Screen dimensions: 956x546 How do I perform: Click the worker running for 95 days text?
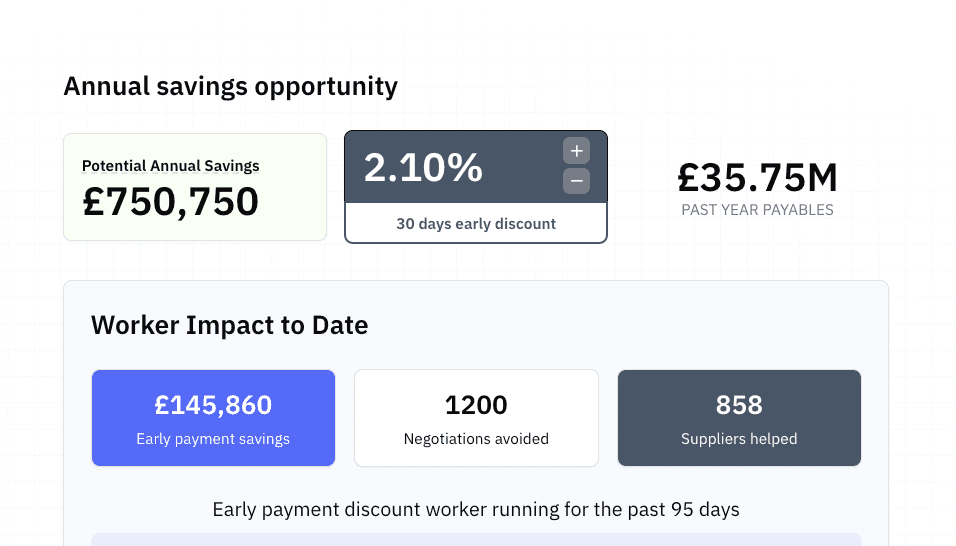pos(476,509)
